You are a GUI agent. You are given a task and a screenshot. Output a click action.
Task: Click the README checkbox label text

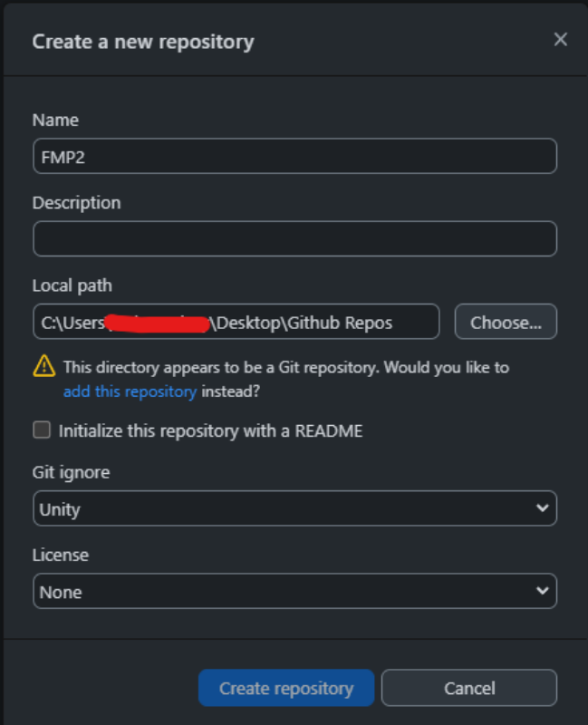(x=211, y=431)
